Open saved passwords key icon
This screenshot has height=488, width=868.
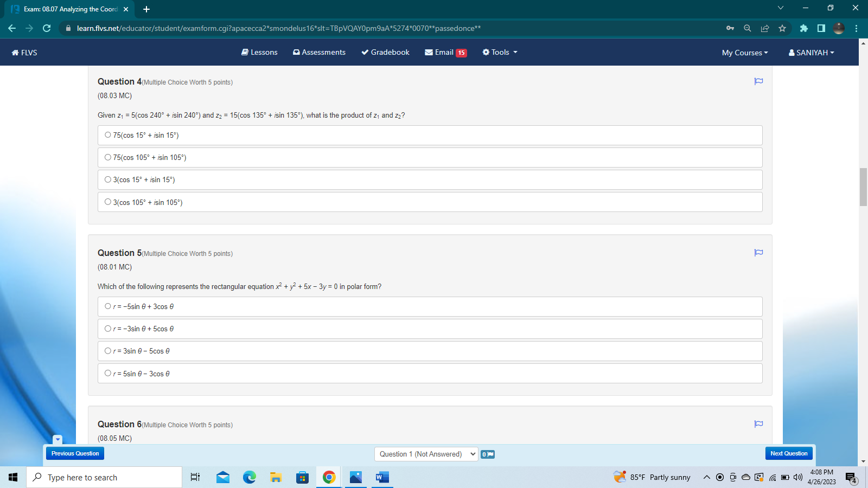[x=730, y=28]
